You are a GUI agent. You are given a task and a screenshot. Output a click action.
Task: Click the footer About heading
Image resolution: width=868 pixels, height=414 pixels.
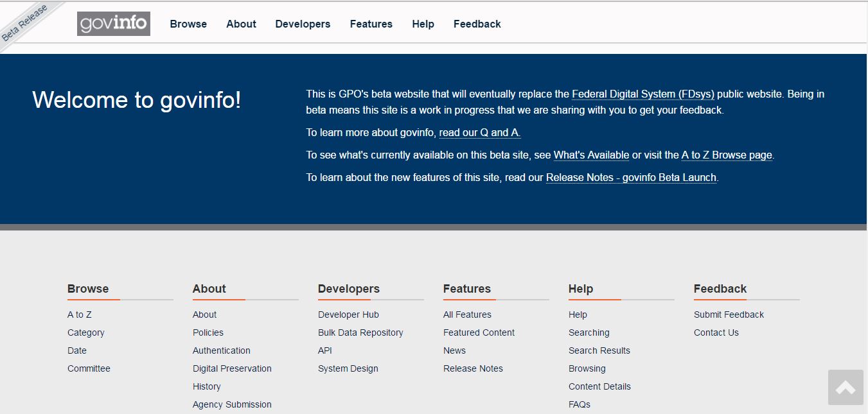click(x=209, y=289)
